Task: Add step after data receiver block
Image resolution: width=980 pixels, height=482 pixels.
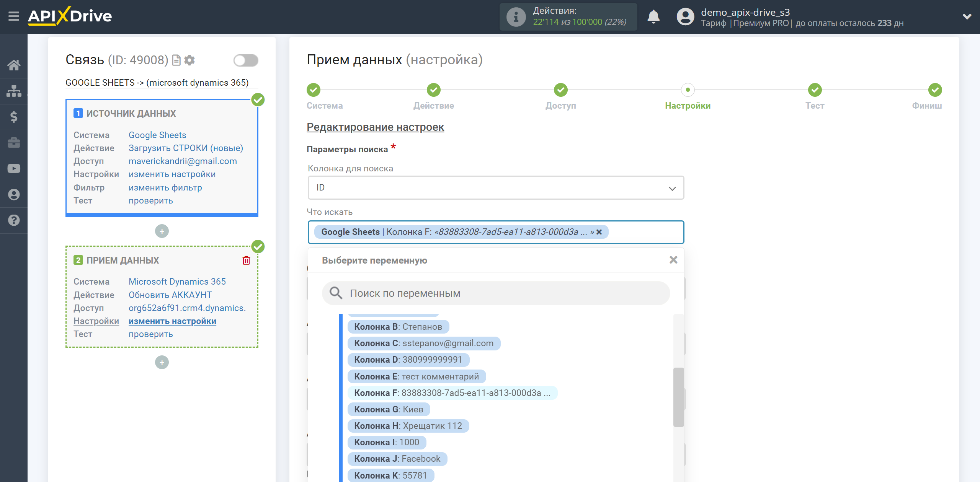Action: [162, 362]
